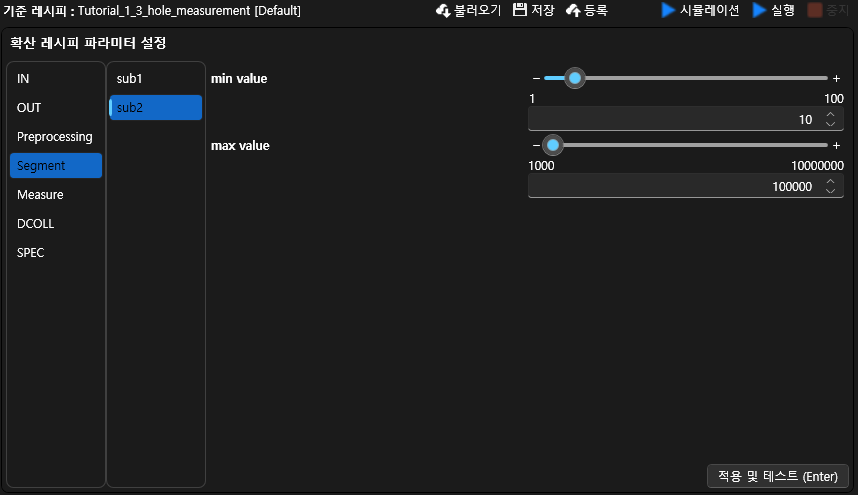Open the Measure step
Image resolution: width=858 pixels, height=495 pixels.
click(40, 195)
